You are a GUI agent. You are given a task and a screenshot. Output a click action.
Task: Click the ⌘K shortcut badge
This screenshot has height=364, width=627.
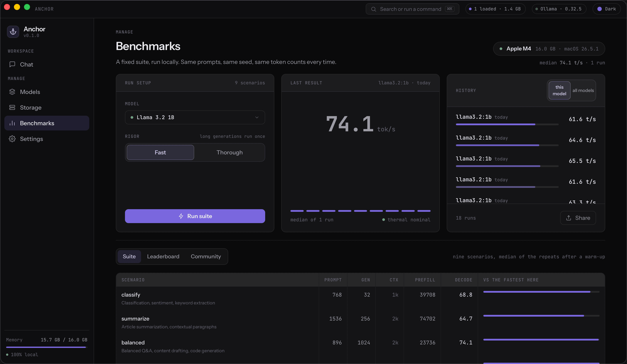pos(450,9)
